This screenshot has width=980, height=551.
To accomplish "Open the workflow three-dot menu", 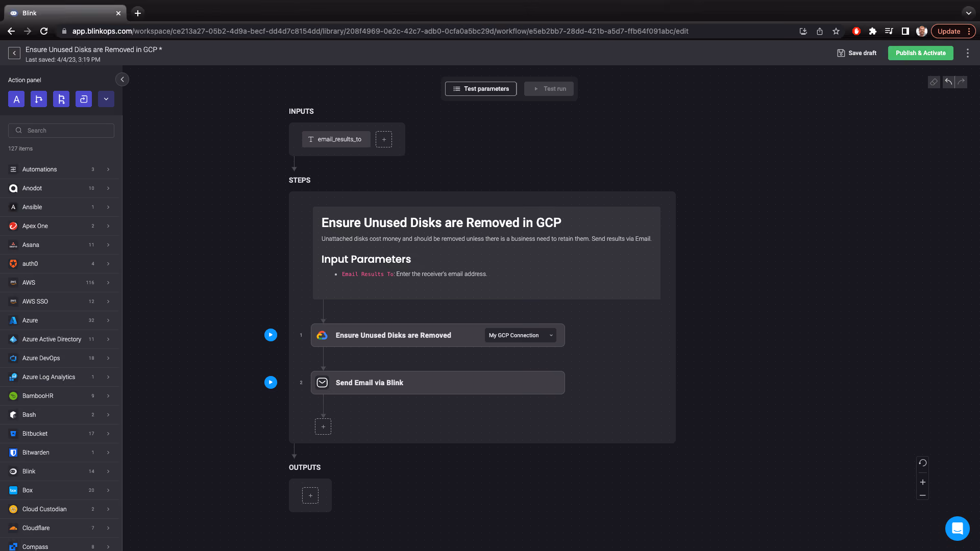I will [967, 53].
